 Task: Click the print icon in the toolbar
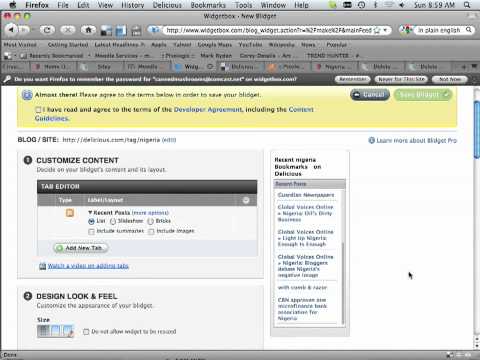[136, 31]
